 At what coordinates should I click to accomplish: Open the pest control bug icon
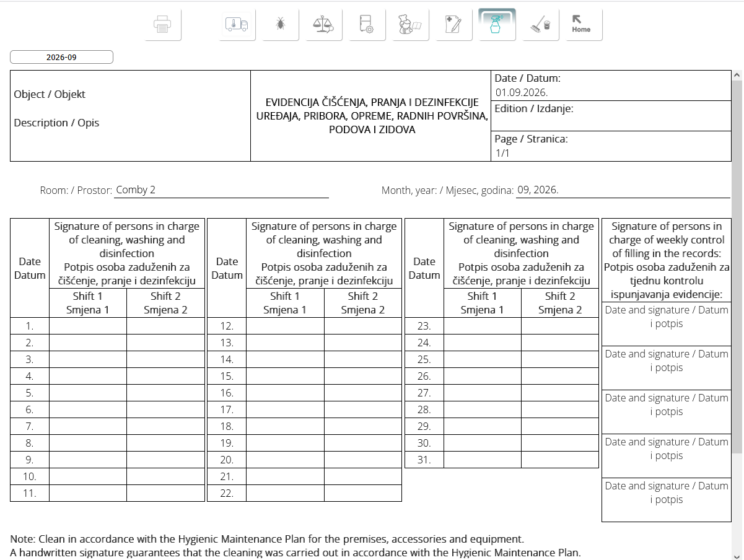(x=281, y=25)
